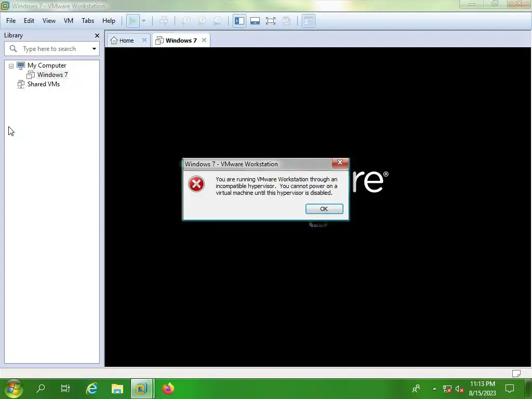Click the VMware Workstation taskbar icon
The image size is (532, 399).
(142, 388)
